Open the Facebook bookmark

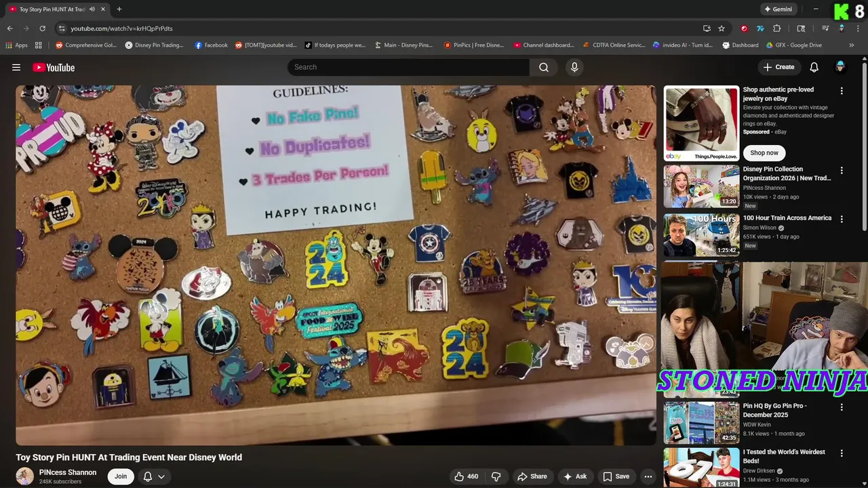click(211, 45)
